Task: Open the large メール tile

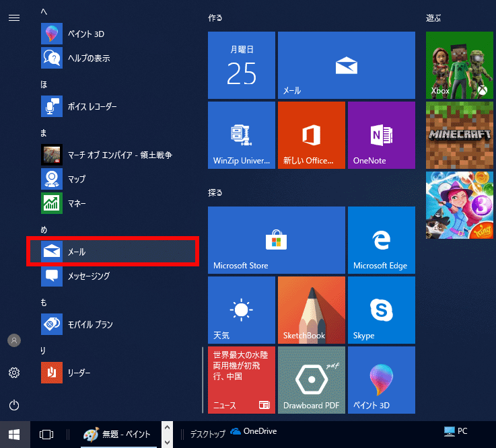Action: [x=347, y=65]
